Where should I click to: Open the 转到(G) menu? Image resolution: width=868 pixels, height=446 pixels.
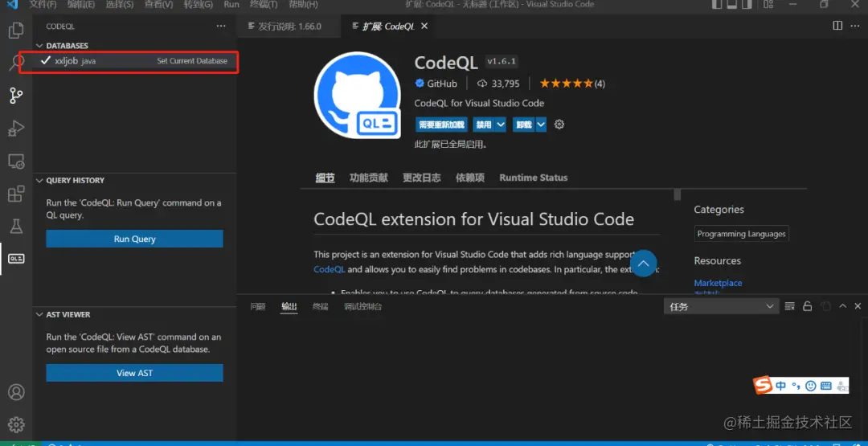click(199, 5)
